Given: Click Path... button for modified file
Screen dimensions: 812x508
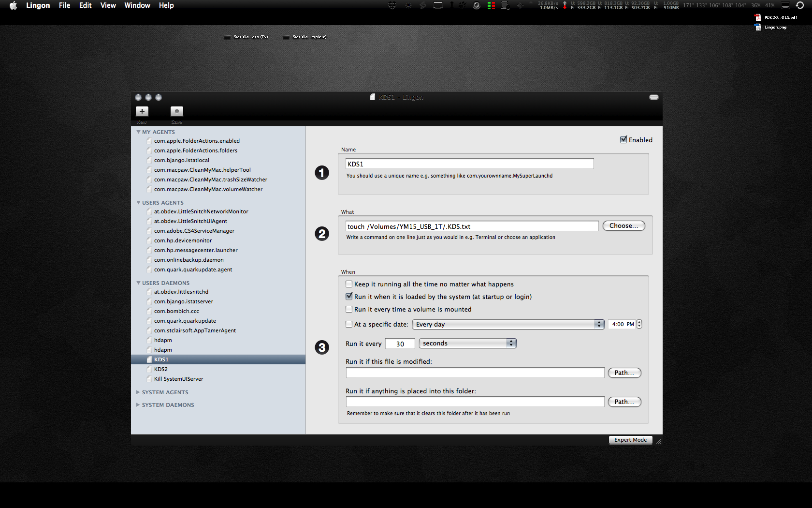Looking at the screenshot, I should tap(624, 373).
